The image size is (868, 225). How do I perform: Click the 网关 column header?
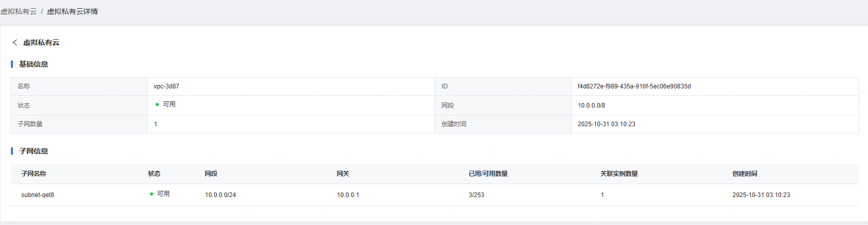point(343,174)
